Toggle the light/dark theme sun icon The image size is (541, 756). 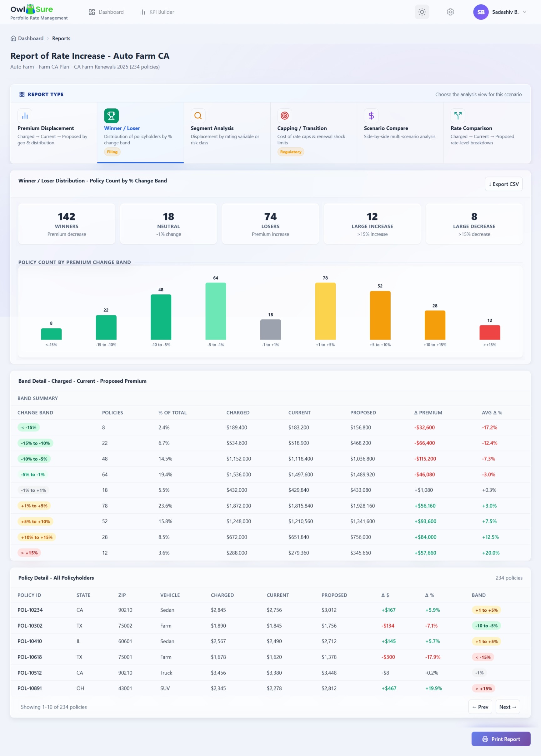[x=422, y=12]
